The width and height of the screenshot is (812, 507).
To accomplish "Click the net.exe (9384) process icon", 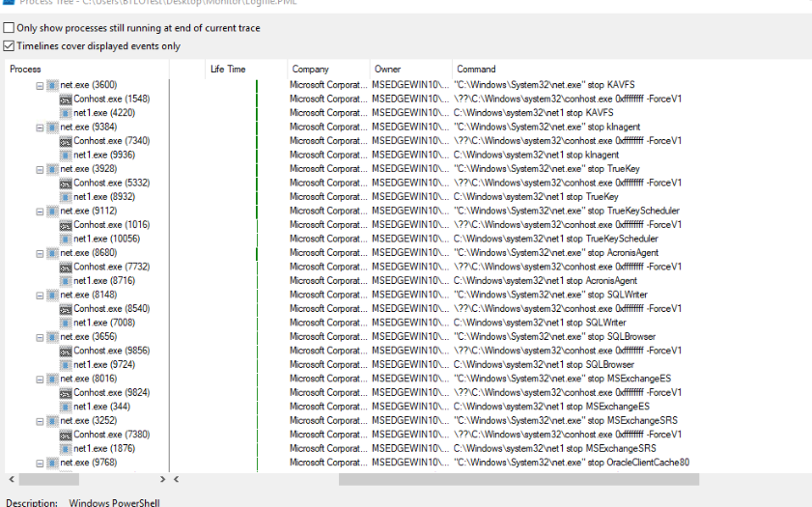I will pyautogui.click(x=52, y=127).
